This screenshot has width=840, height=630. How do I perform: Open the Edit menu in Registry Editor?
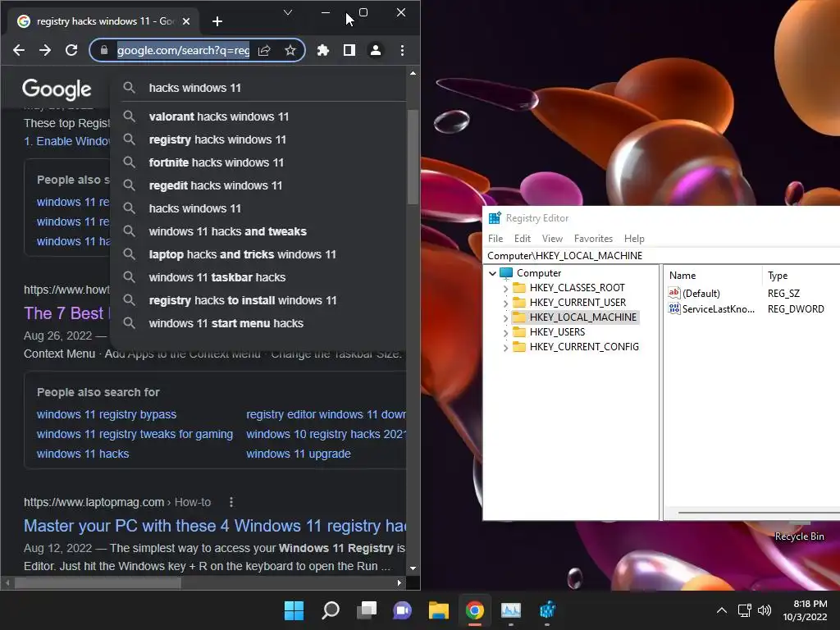point(523,239)
